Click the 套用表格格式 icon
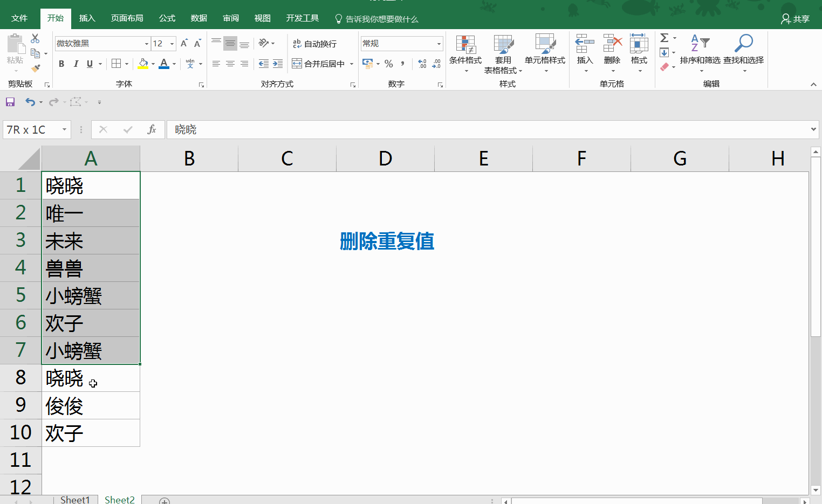Viewport: 822px width, 504px height. click(x=503, y=52)
